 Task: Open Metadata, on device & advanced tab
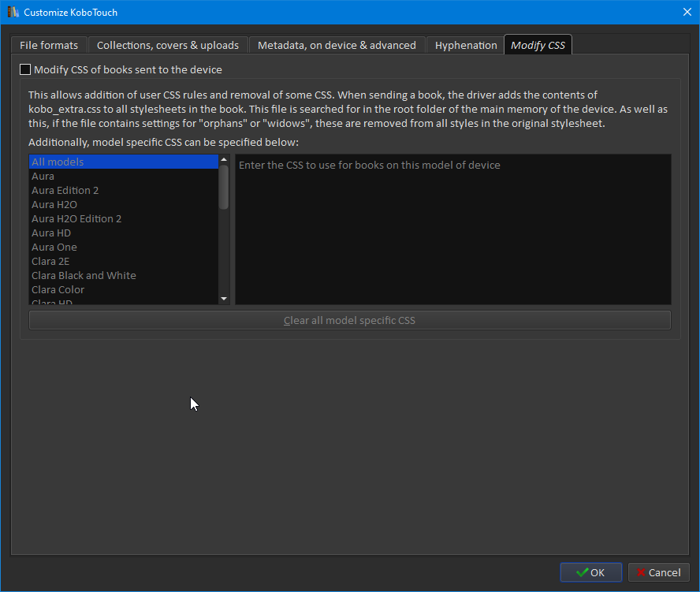337,45
